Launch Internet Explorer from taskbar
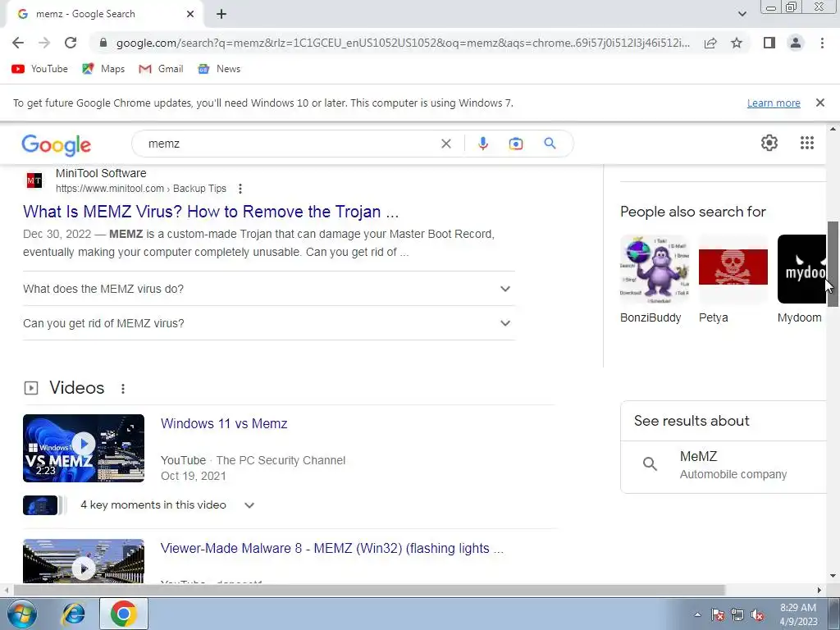This screenshot has height=630, width=840. point(72,614)
